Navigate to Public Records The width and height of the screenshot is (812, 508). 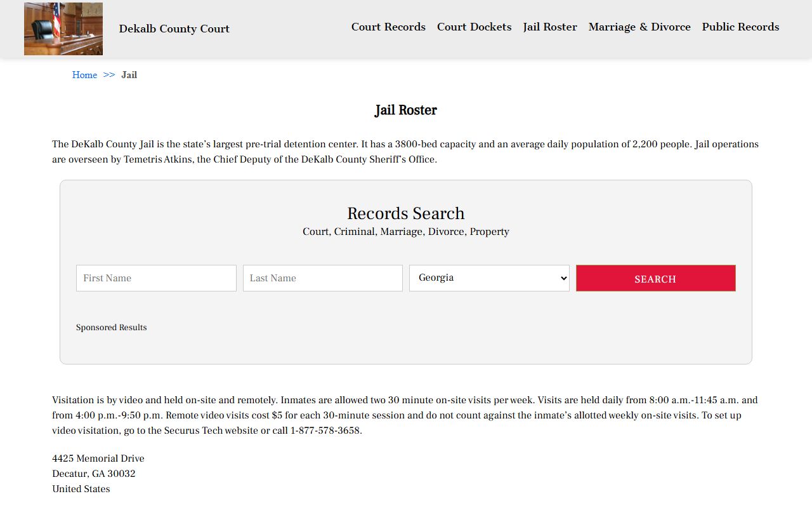pos(740,27)
